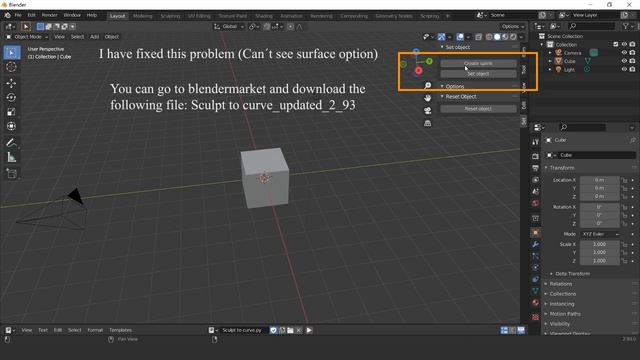This screenshot has width=640, height=360.
Task: Run script with the play button
Action: (x=309, y=330)
